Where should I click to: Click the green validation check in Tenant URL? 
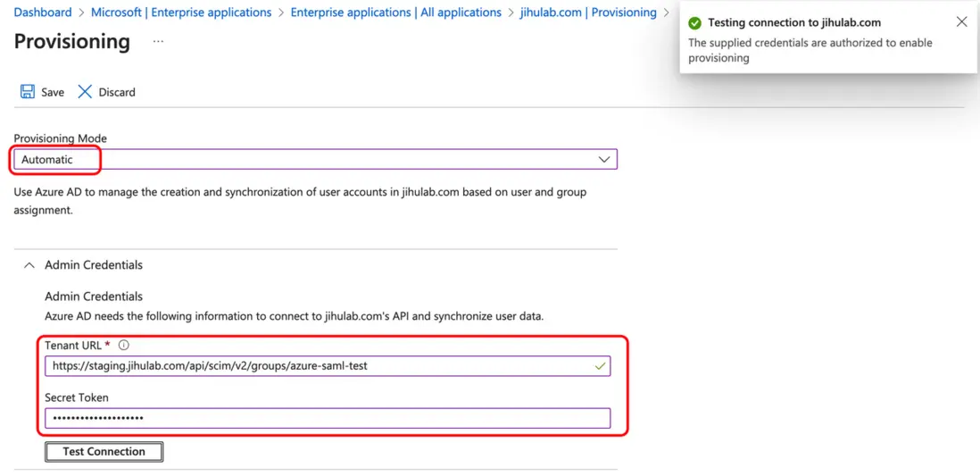601,366
